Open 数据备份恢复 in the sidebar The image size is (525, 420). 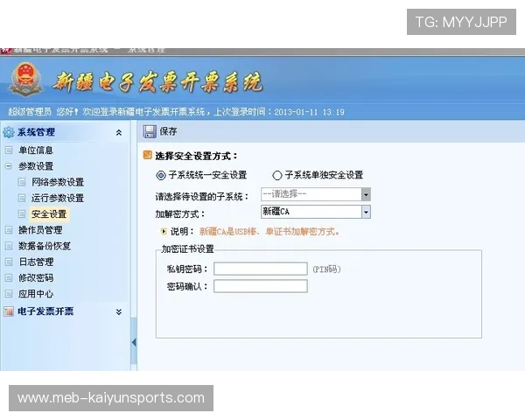45,246
